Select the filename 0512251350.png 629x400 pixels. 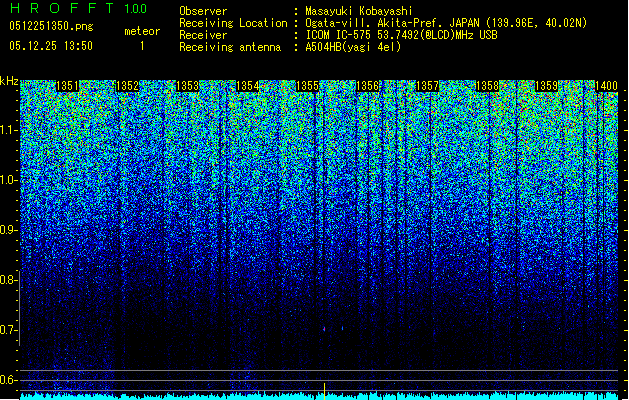(x=51, y=26)
